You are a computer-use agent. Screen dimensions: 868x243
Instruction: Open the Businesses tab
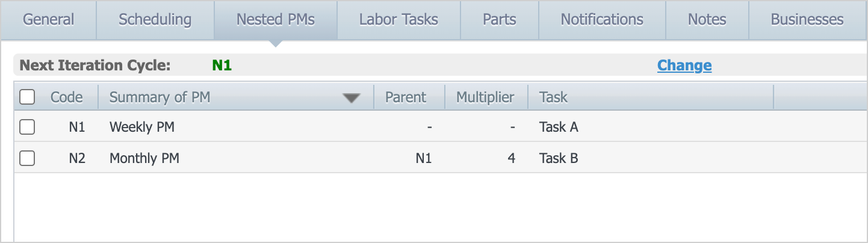(x=807, y=20)
